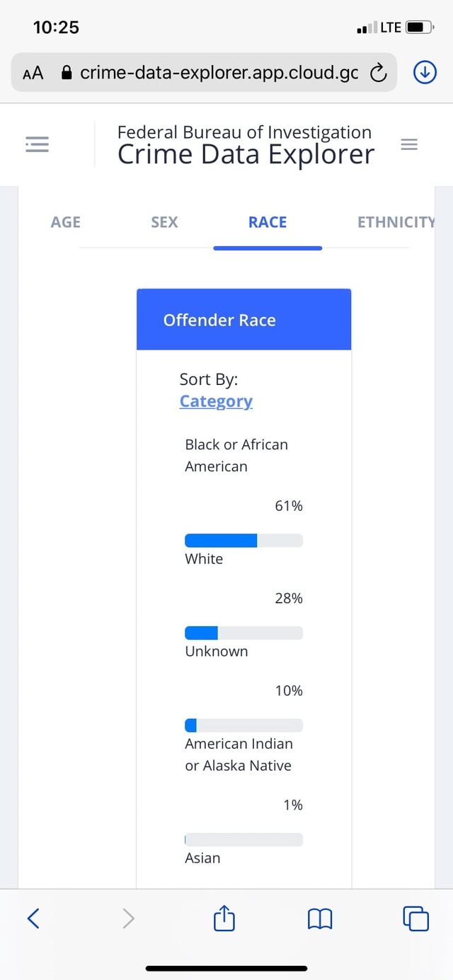
Task: Tap the Offender Race header panel
Action: (x=243, y=320)
